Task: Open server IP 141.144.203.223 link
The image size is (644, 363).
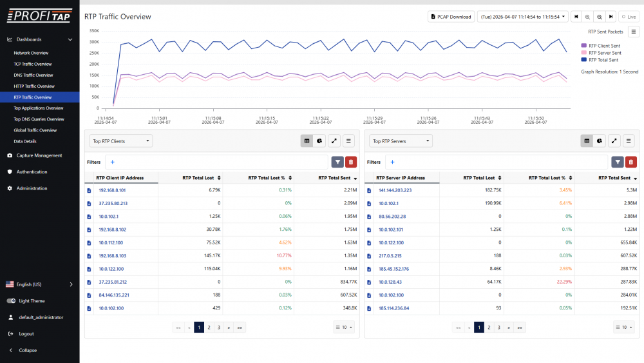Action: pos(395,190)
